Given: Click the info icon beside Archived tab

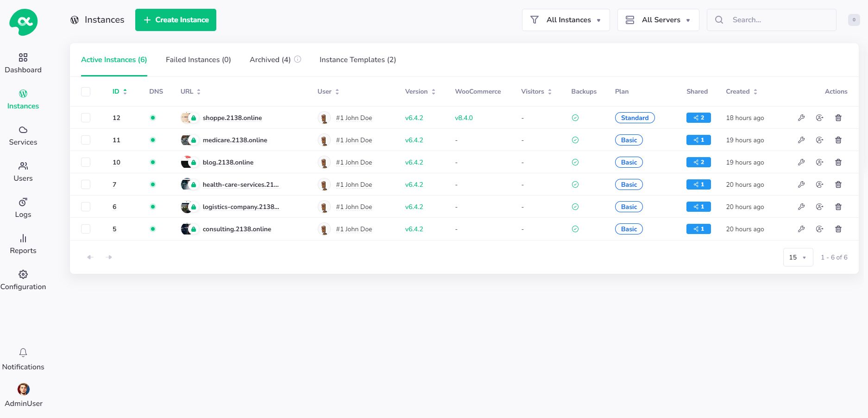Looking at the screenshot, I should 298,59.
